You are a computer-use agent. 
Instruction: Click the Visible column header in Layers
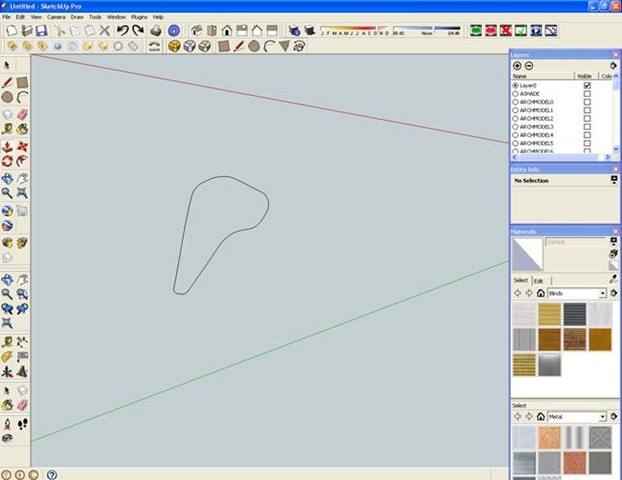586,76
